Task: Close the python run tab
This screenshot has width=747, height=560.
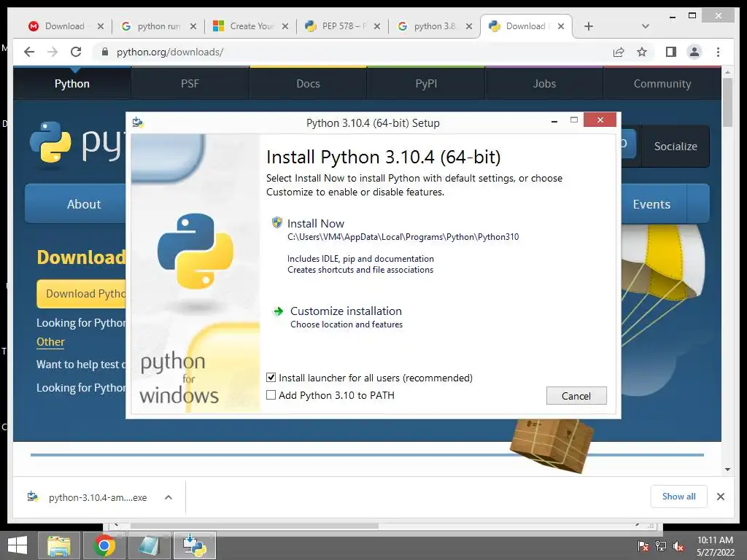Action: pos(193,26)
